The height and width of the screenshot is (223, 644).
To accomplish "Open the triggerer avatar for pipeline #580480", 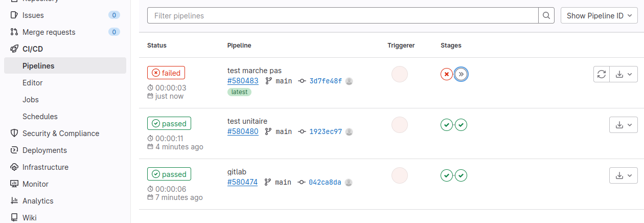I will coord(400,125).
